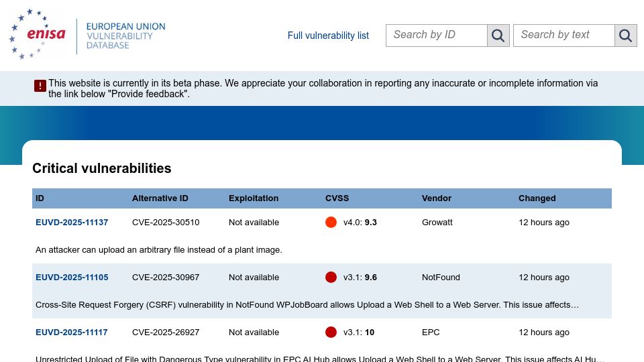
Task: Click Not available in the EPC row
Action: coord(254,333)
